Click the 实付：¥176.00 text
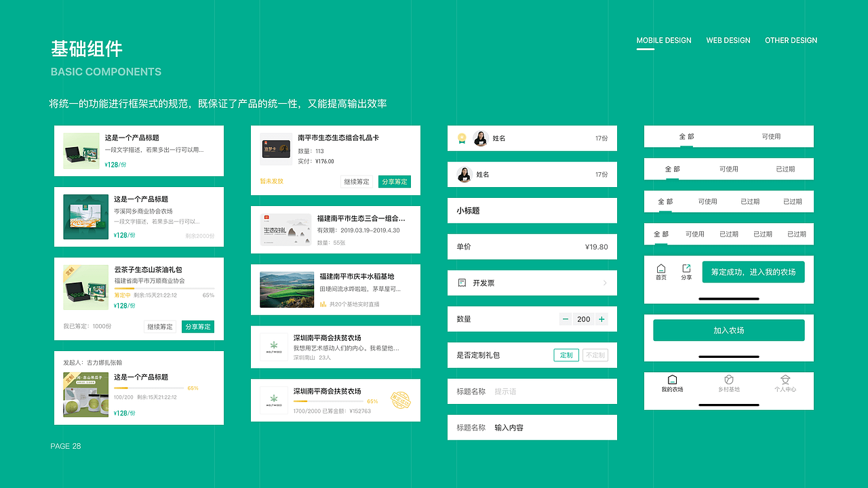 (316, 161)
